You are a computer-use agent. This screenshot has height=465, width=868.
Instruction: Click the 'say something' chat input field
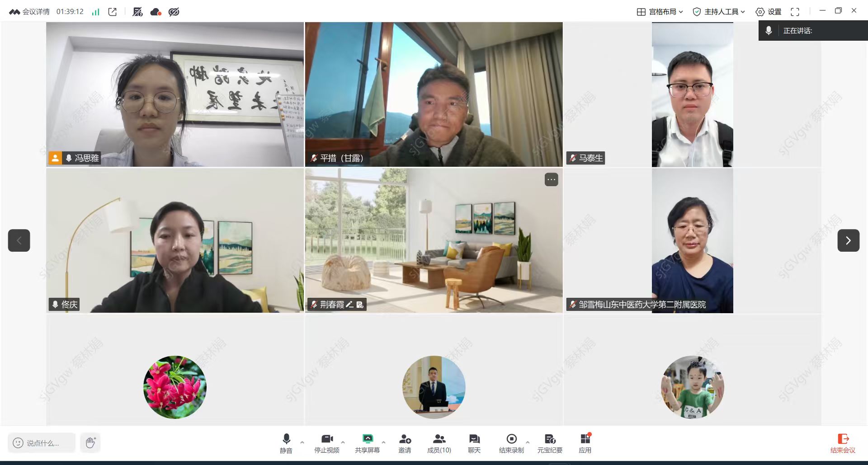pos(42,443)
